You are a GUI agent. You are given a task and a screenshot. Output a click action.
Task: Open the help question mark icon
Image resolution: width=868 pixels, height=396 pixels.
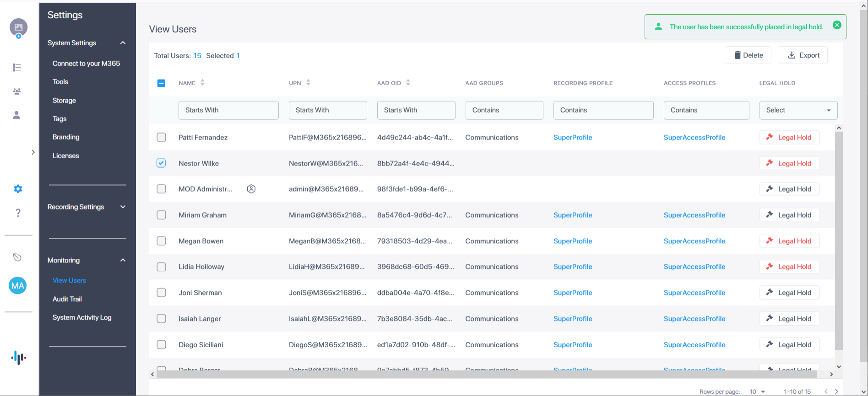18,213
